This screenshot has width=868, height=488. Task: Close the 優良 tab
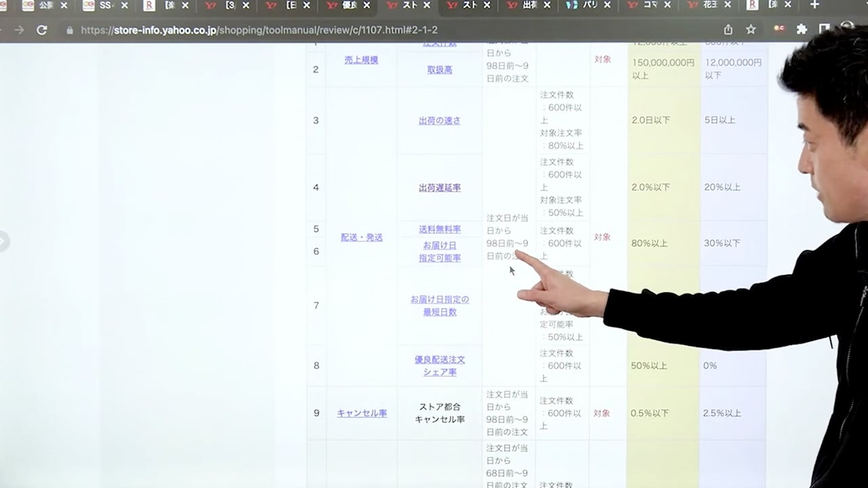(368, 5)
